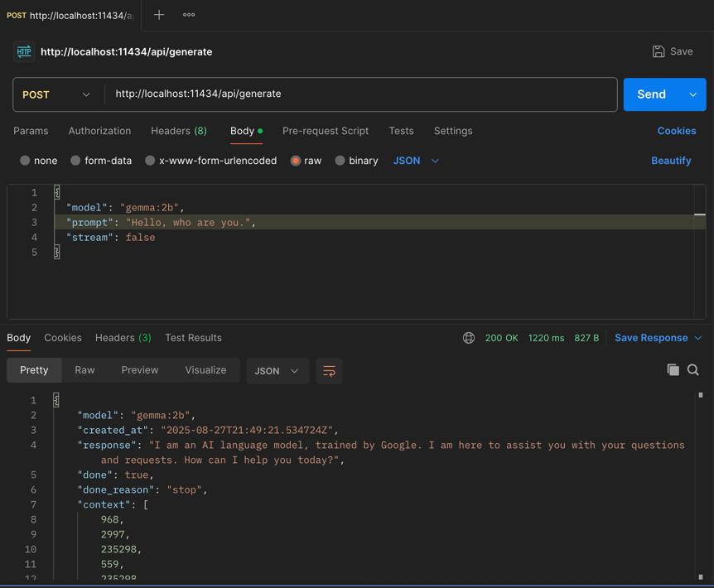Click the network globe icon in response bar
Image resolution: width=714 pixels, height=588 pixels.
[469, 338]
